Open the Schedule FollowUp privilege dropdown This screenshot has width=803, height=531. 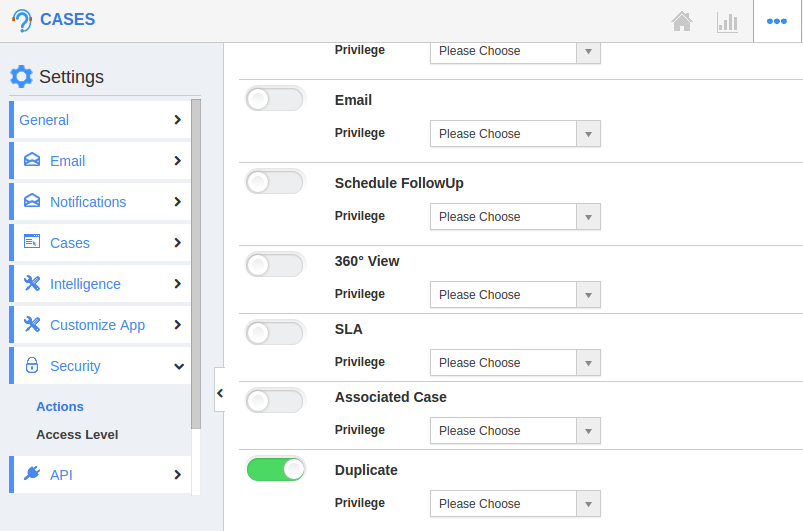515,217
